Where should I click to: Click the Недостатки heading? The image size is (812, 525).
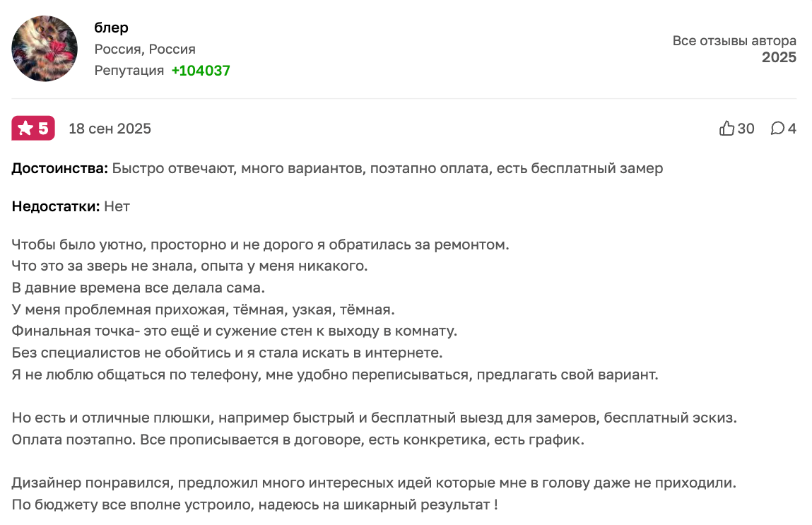[55, 207]
